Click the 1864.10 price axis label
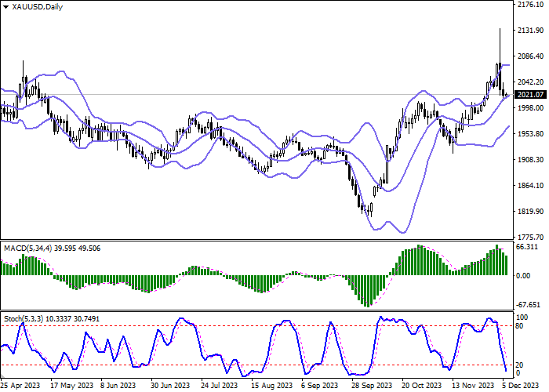Viewport: 549px width, 392px height. tap(530, 186)
